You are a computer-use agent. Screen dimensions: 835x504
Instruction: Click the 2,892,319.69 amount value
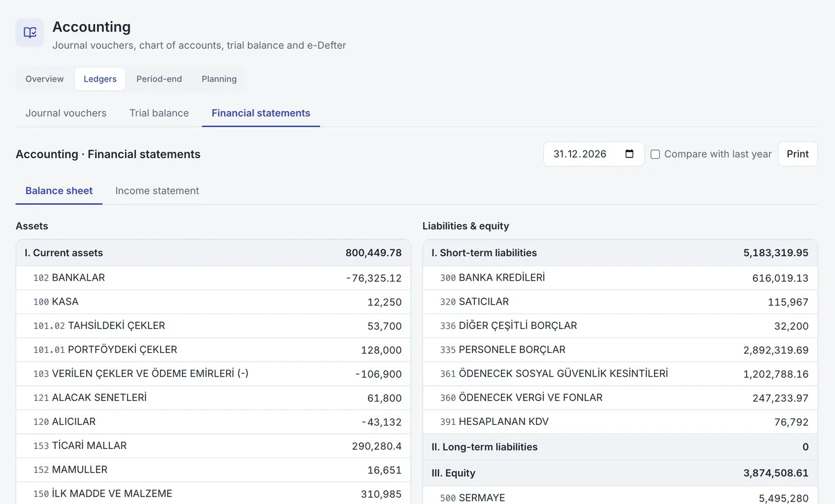click(776, 350)
